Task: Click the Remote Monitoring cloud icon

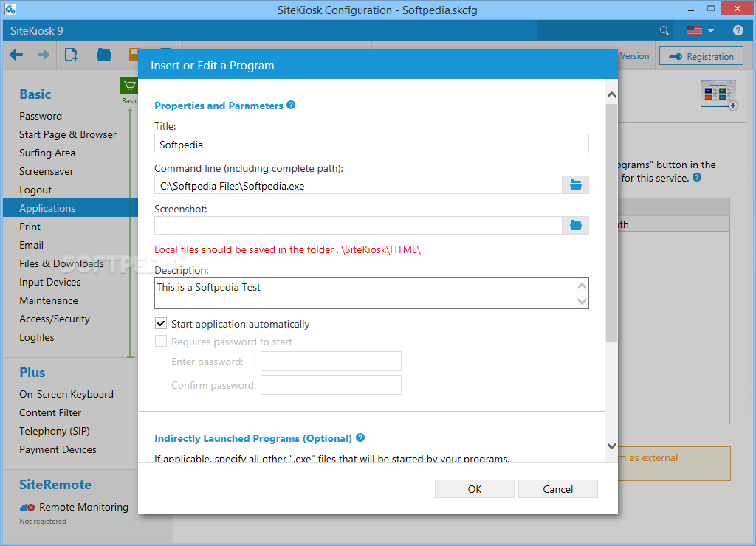Action: point(27,508)
